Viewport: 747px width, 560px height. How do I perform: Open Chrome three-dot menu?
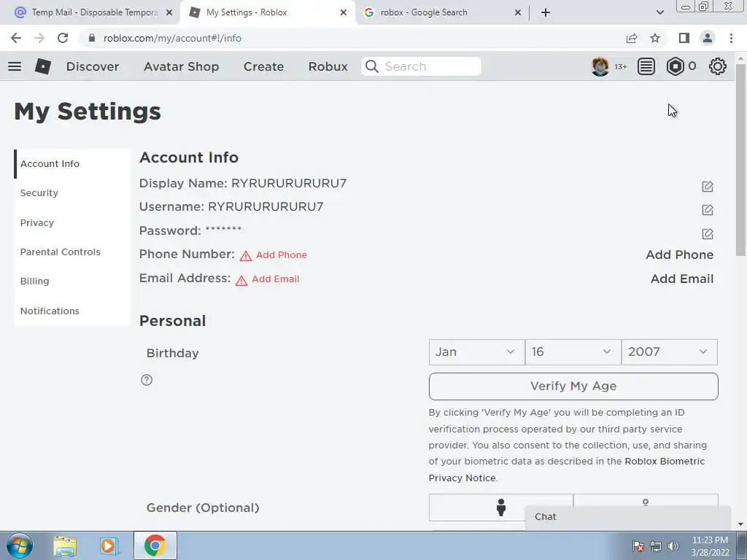click(x=731, y=38)
